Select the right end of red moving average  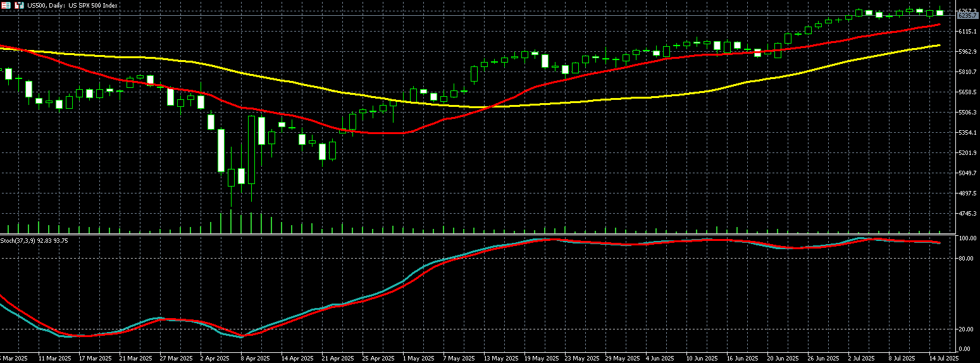point(939,25)
